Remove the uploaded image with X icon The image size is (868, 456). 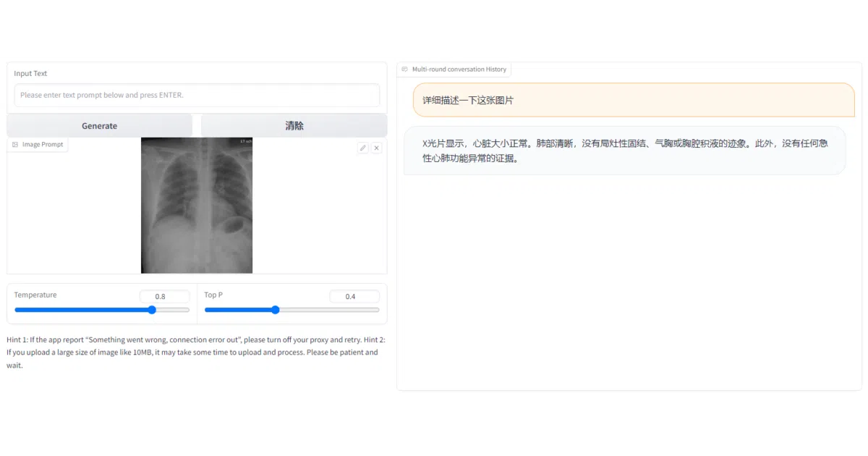click(x=376, y=148)
